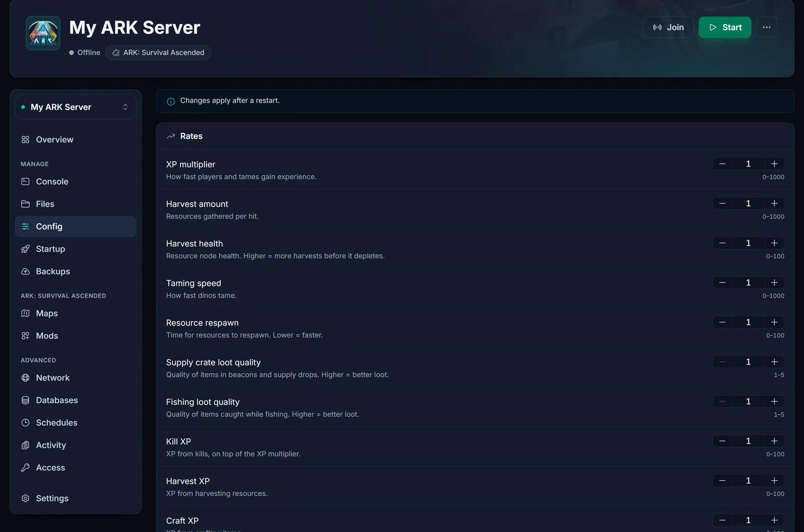Increase the Harvest amount value

point(774,203)
